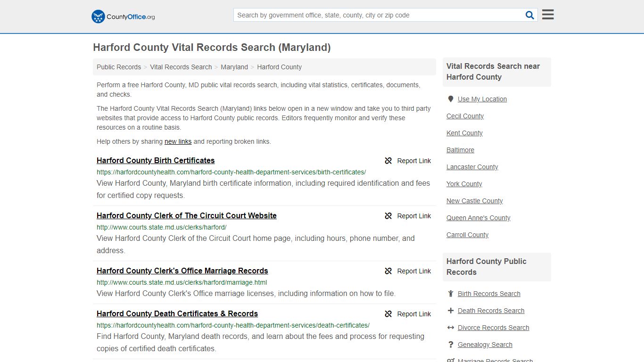Open Harford County Death Certificates & Records
Viewport: 644px width, 362px height.
click(x=177, y=313)
